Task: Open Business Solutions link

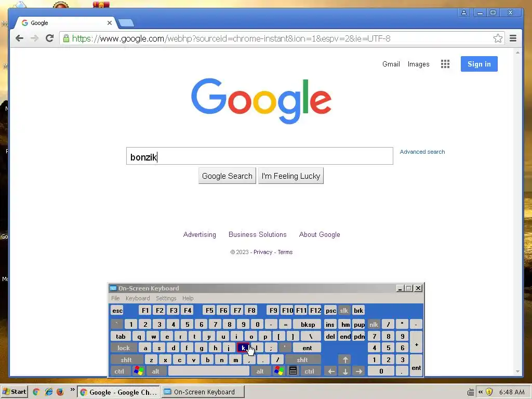Action: pyautogui.click(x=258, y=234)
